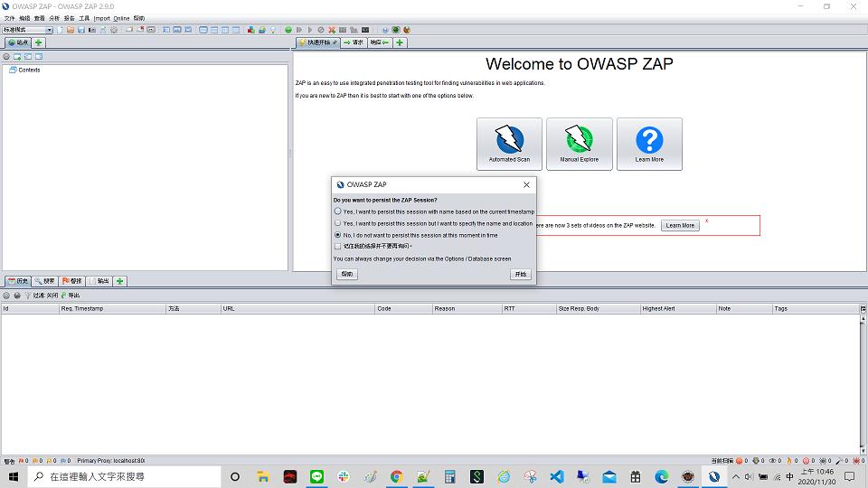
Task: Open the notification center icon
Action: click(850, 476)
